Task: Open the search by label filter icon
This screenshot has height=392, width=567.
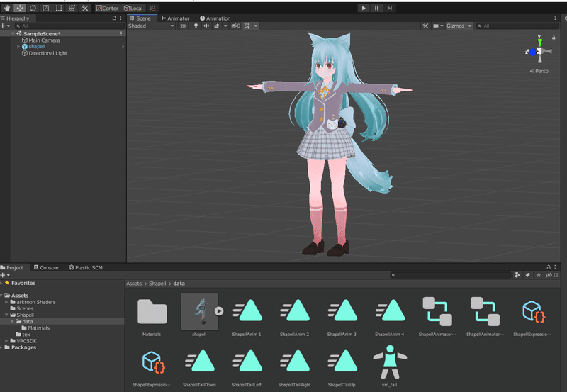Action: pyautogui.click(x=528, y=275)
